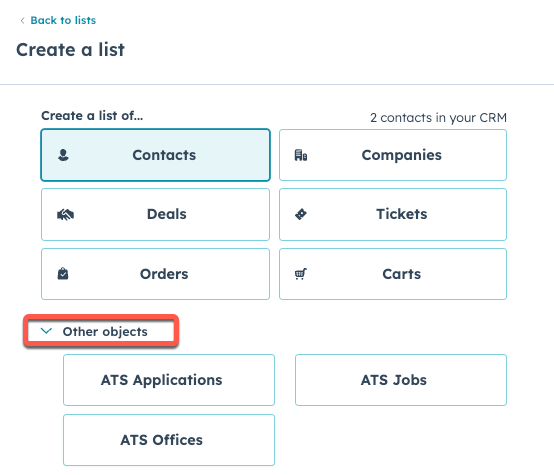The image size is (554, 475).
Task: Select the Deals object option
Action: 155,215
